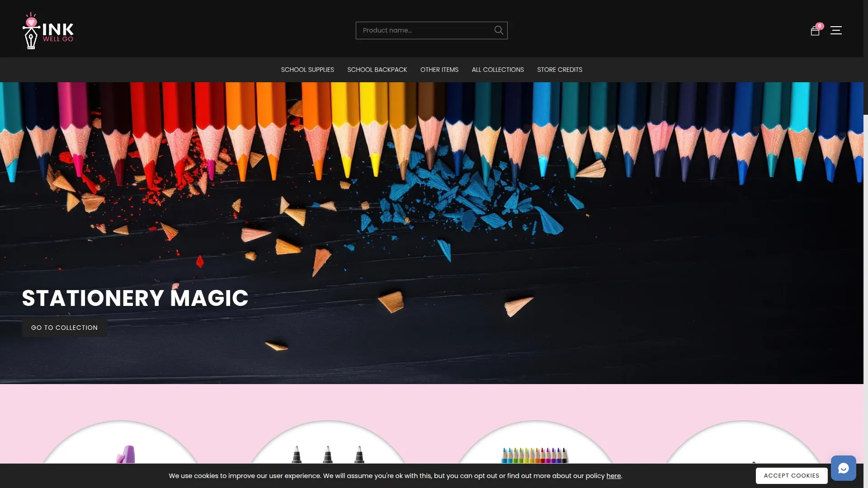
Task: Open cookie policy 'here' link
Action: [x=613, y=476]
